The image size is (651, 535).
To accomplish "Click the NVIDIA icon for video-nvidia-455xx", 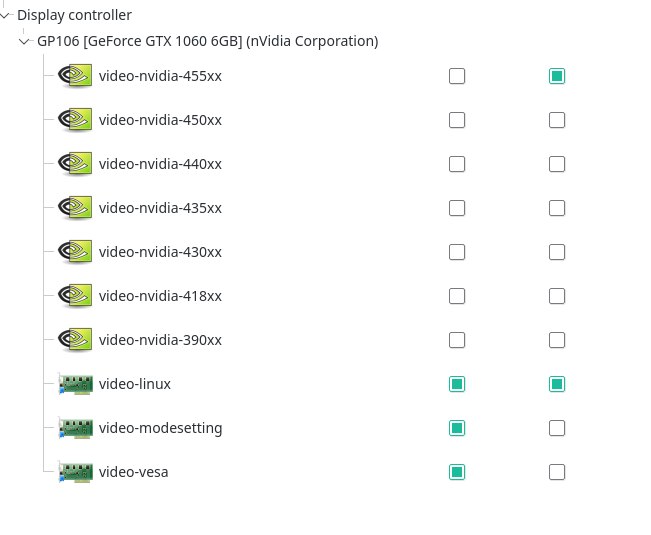I will [x=75, y=76].
